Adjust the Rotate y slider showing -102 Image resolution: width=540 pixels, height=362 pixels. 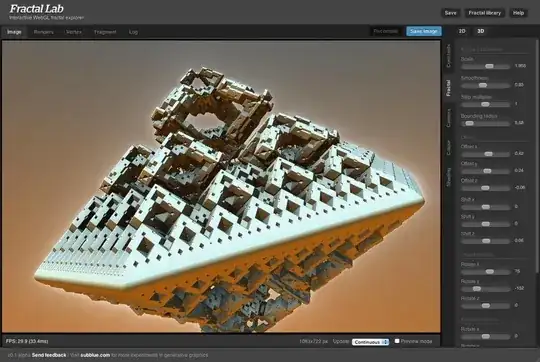click(x=486, y=288)
